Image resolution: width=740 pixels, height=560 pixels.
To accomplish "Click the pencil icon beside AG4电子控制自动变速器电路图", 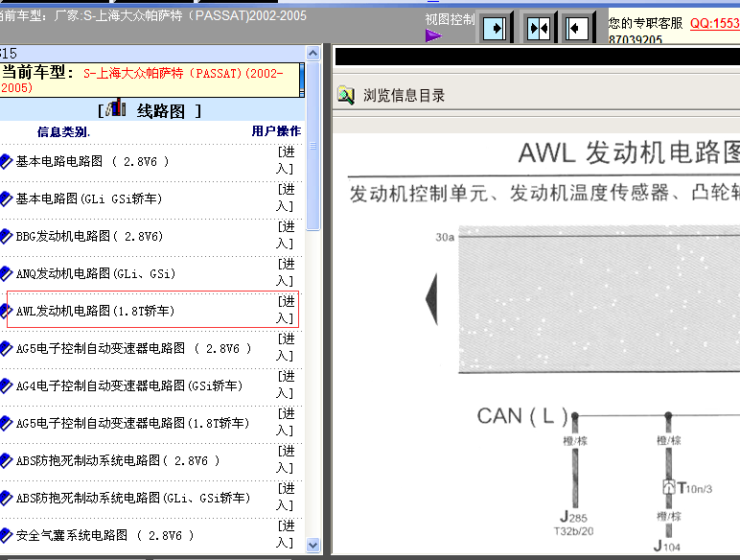I will point(6,385).
